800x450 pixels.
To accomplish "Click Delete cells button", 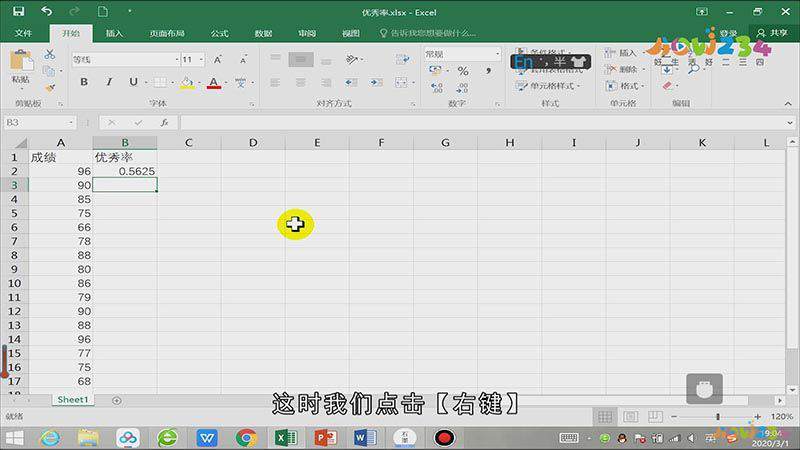I will [x=621, y=69].
